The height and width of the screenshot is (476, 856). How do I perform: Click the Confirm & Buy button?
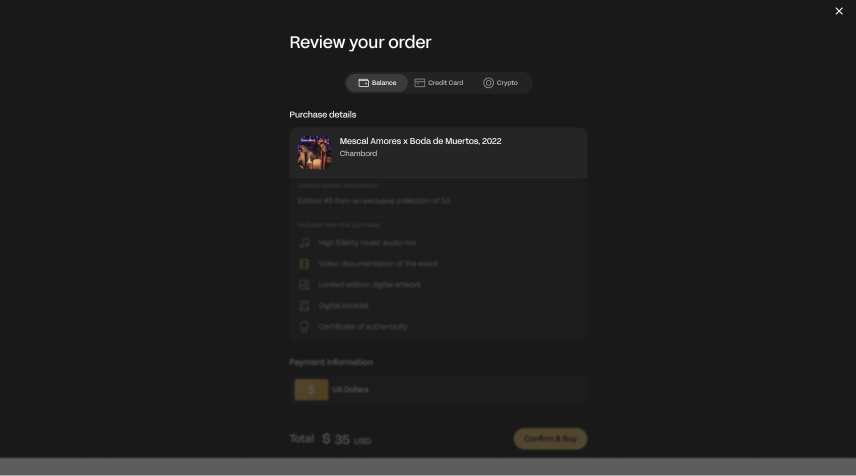click(550, 439)
